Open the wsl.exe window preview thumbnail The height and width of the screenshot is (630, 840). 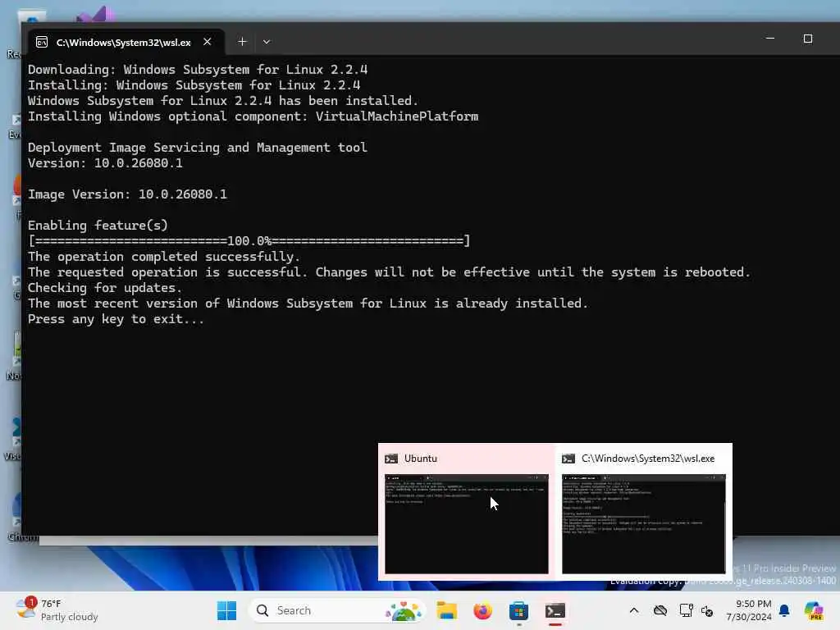point(643,523)
